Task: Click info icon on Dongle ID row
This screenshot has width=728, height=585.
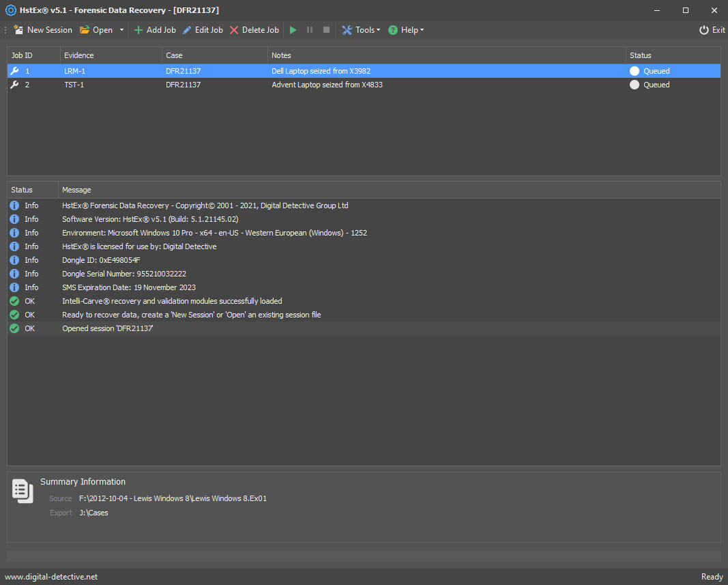Action: tap(14, 260)
